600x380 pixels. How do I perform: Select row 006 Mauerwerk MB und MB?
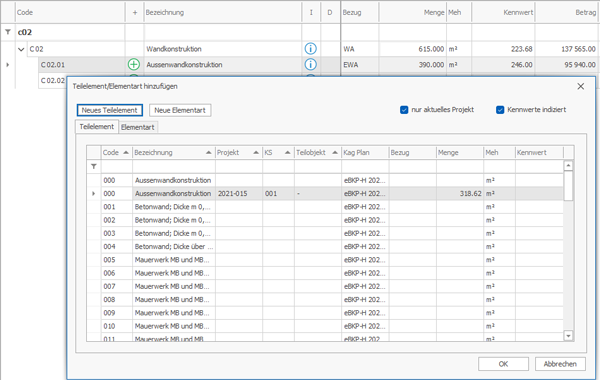pos(324,273)
